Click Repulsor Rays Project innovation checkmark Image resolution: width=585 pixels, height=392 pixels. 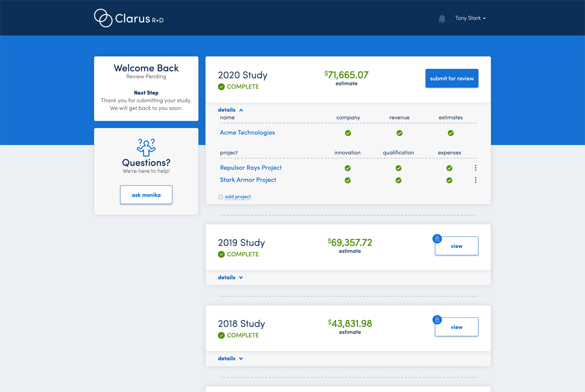[347, 168]
